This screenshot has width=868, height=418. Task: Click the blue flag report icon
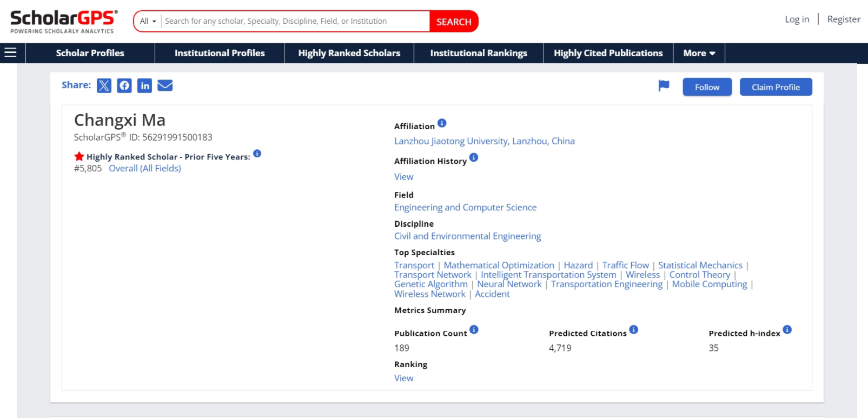click(664, 86)
